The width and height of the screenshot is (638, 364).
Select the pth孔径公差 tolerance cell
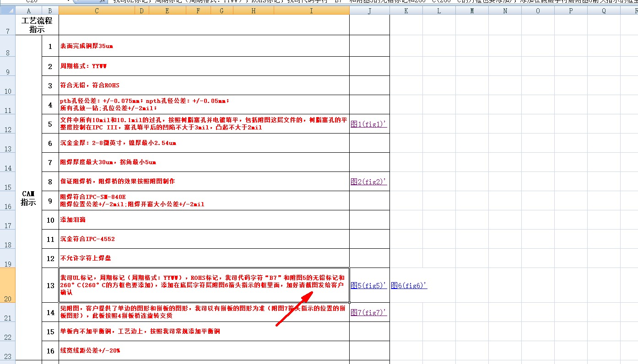[x=204, y=105]
